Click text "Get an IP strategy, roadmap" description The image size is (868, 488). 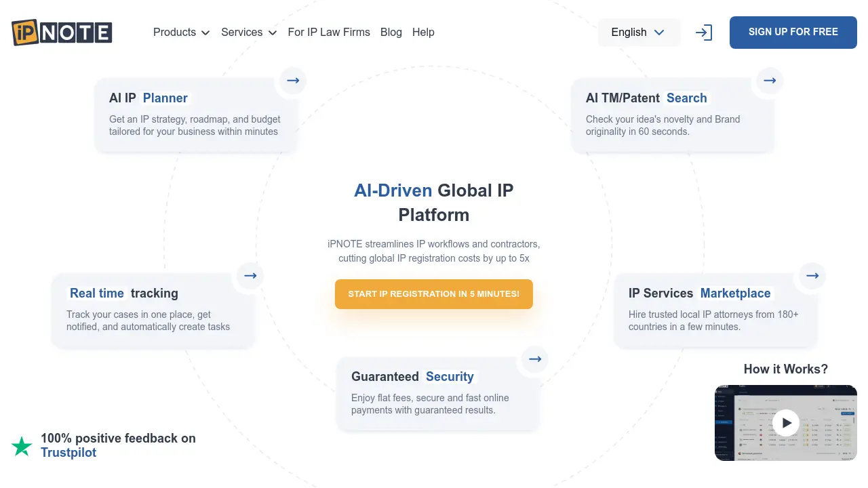pos(195,125)
